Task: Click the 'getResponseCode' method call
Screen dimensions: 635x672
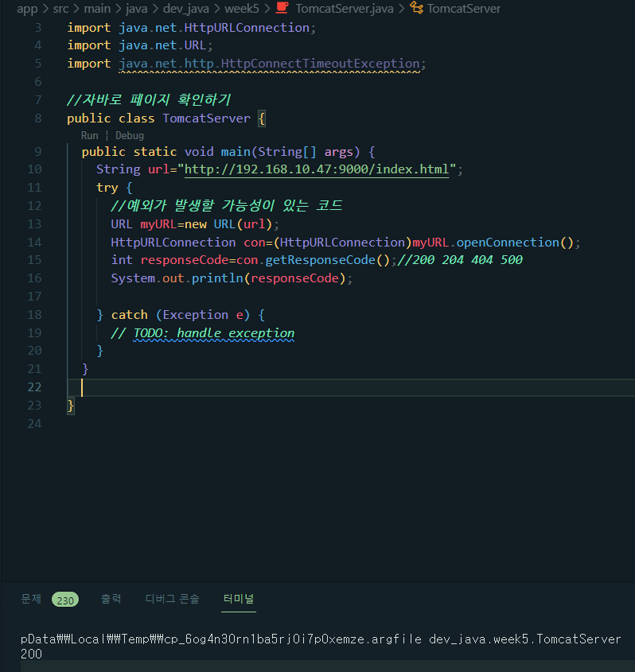Action: (x=321, y=260)
